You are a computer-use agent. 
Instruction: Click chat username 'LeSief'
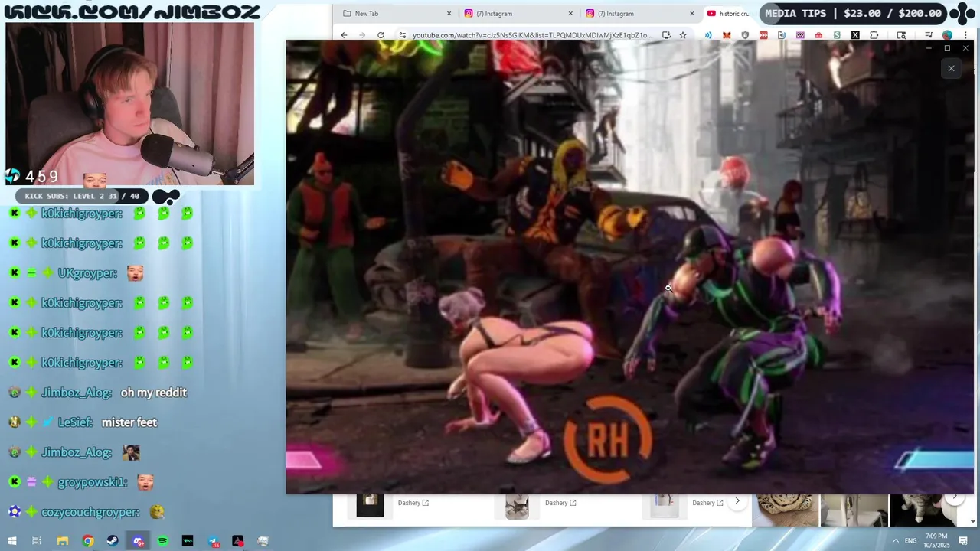[76, 422]
